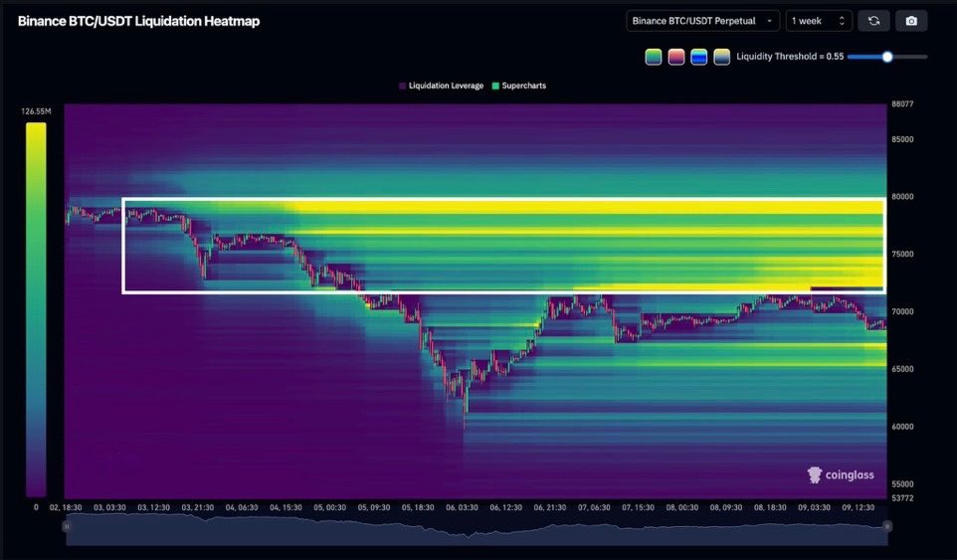Click the refresh chart icon button

coord(873,21)
